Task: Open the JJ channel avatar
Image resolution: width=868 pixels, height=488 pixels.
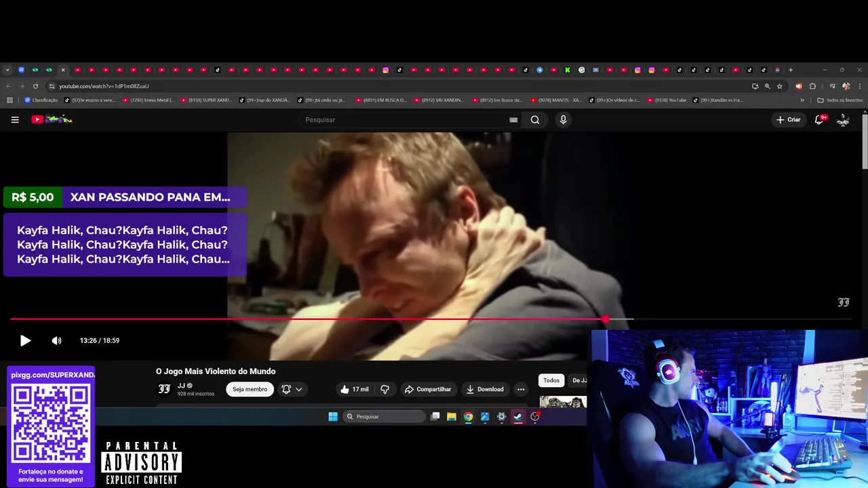Action: [x=164, y=388]
